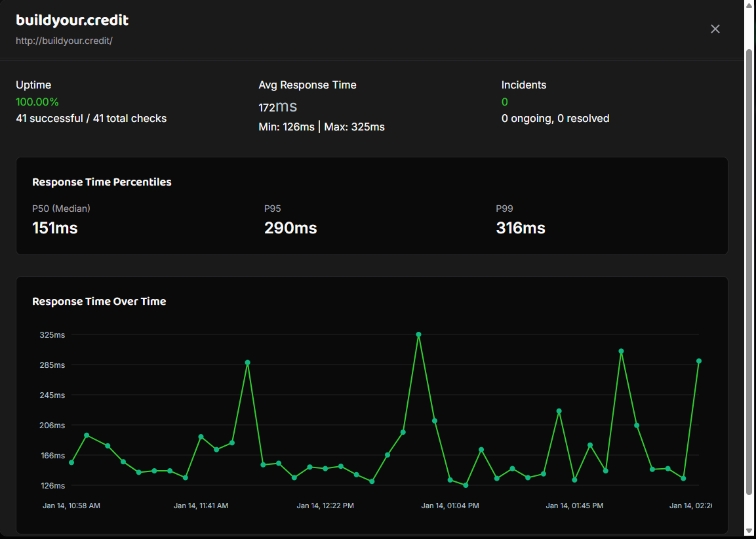Click the Response Time Over Time chart title
The height and width of the screenshot is (539, 756).
pyautogui.click(x=99, y=301)
